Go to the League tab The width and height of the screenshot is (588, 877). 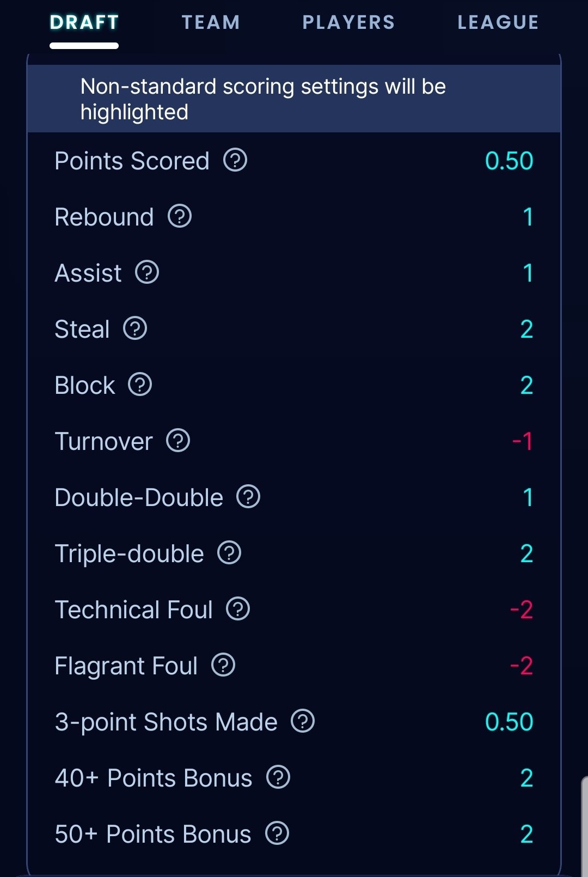click(498, 22)
